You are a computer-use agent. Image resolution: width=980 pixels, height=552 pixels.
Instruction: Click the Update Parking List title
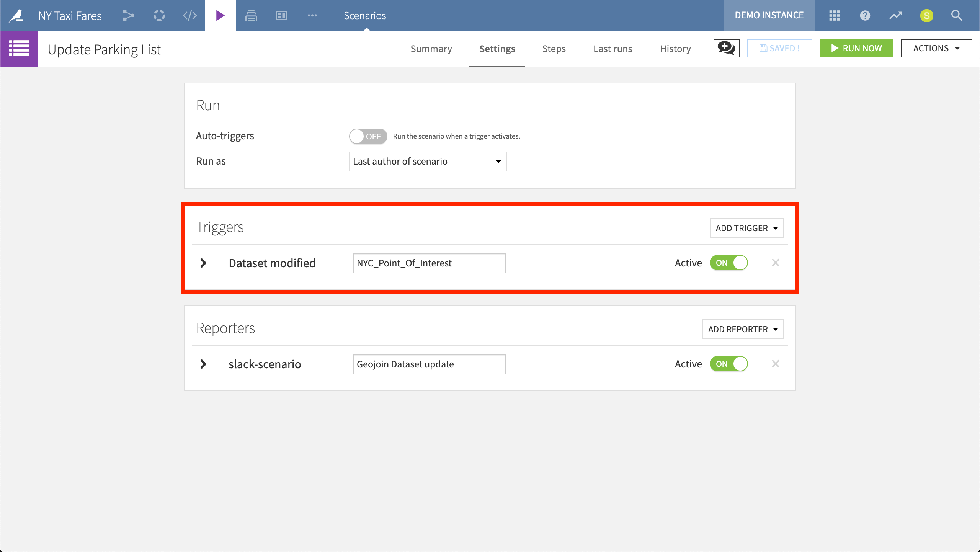(104, 49)
